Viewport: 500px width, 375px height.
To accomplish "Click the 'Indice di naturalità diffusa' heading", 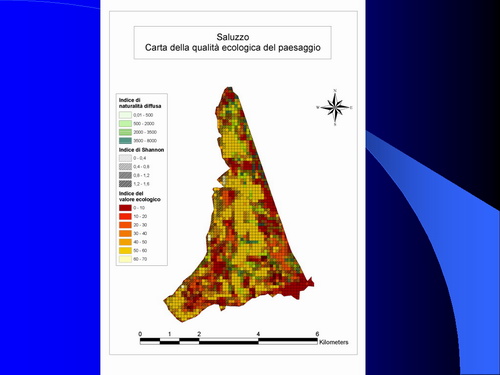I will click(140, 103).
